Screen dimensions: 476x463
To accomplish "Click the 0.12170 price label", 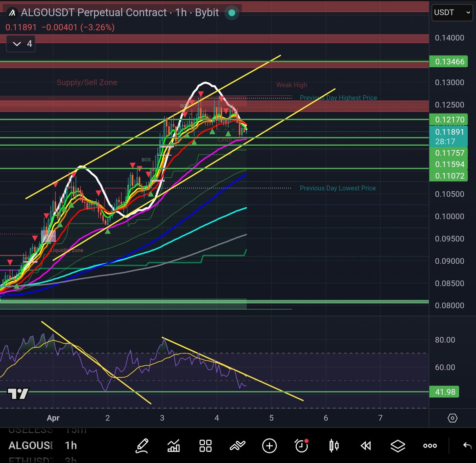I will [449, 120].
